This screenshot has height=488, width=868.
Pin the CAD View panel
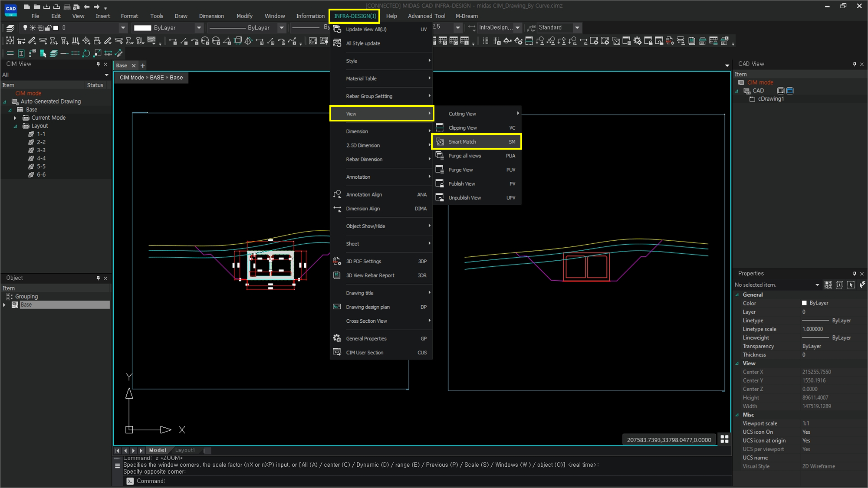click(855, 64)
